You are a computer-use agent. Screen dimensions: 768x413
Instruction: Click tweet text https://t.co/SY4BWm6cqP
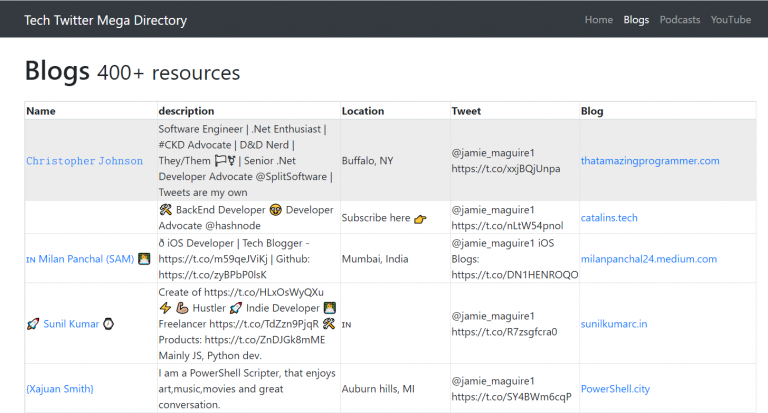tap(511, 396)
